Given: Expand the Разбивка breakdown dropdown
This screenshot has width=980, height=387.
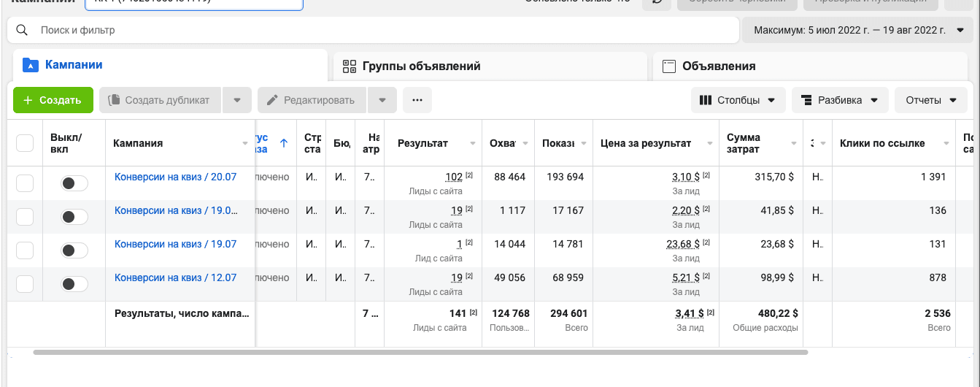Looking at the screenshot, I should 840,100.
